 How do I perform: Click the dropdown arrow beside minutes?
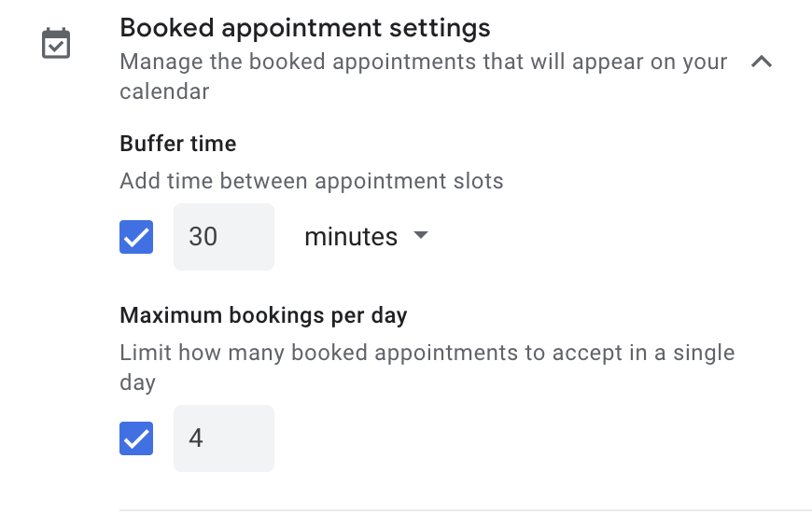pos(421,235)
